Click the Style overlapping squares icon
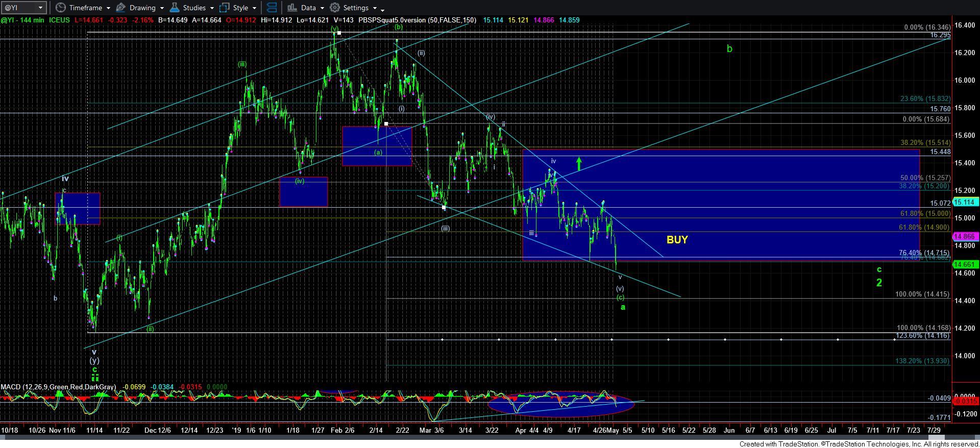The width and height of the screenshot is (980, 448). 225,8
